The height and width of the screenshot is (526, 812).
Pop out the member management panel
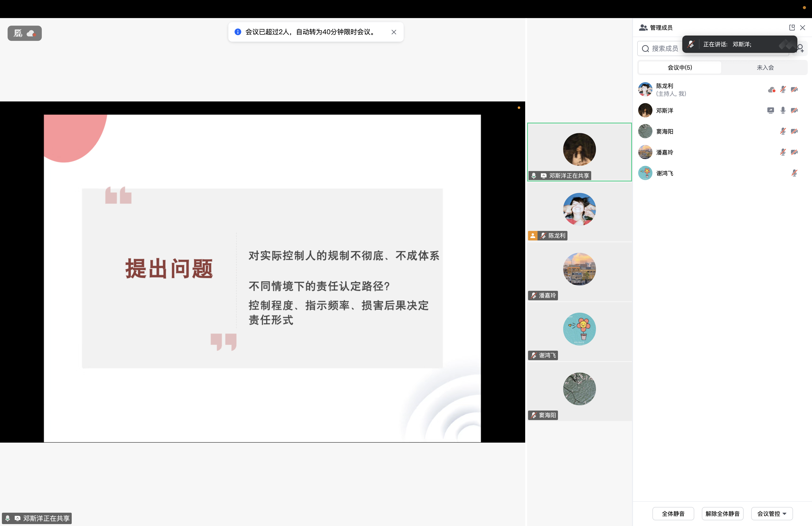pyautogui.click(x=792, y=28)
